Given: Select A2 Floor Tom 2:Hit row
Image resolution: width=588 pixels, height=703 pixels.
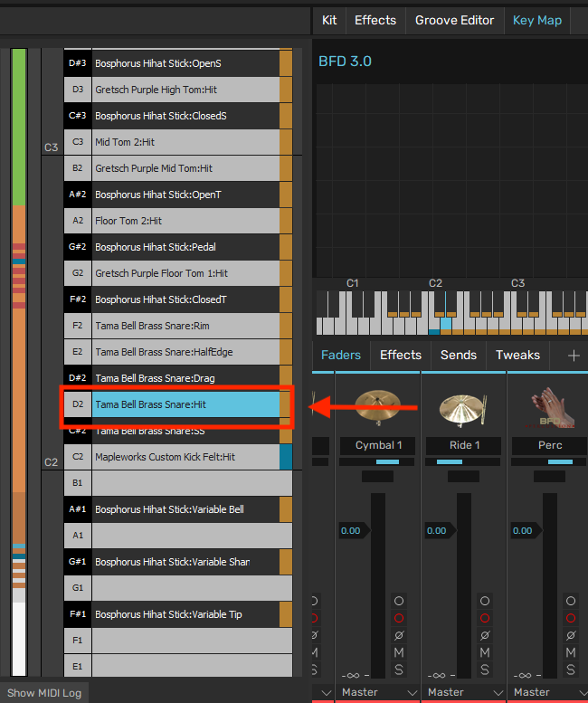Looking at the screenshot, I should 178,221.
